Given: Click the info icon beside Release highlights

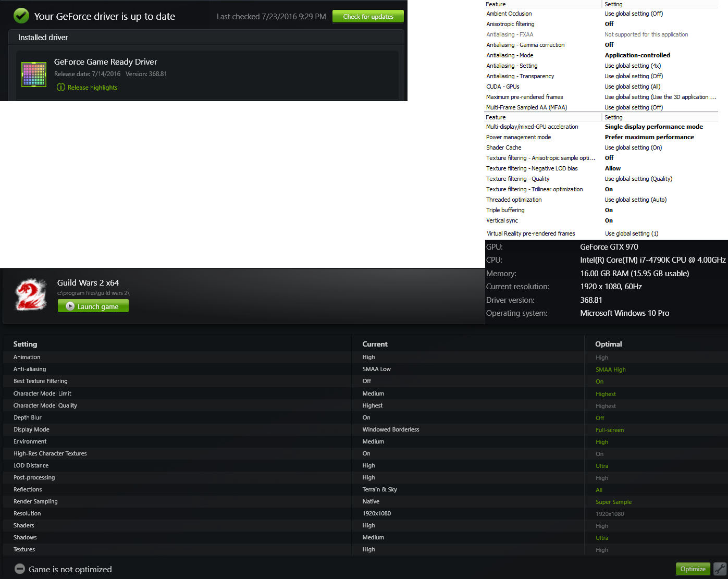Looking at the screenshot, I should click(x=61, y=87).
